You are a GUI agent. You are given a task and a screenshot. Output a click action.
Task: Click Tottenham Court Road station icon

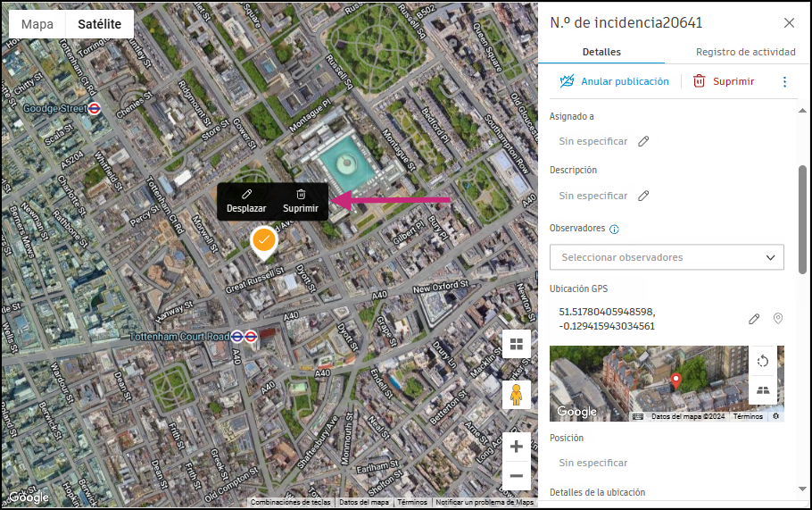[x=244, y=337]
